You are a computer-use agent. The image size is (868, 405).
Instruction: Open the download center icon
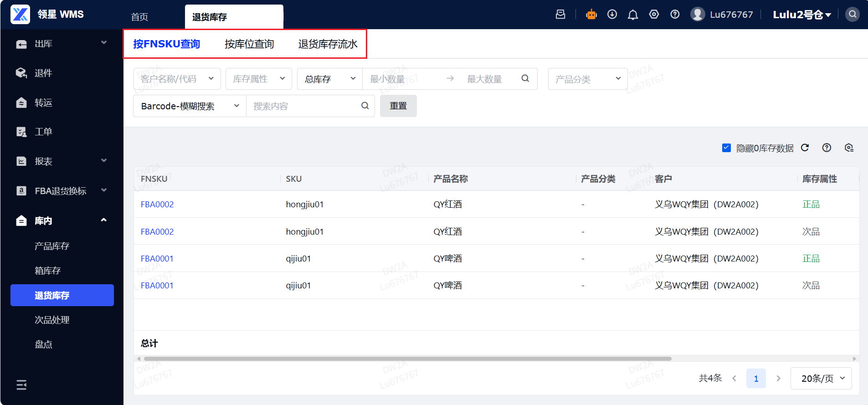tap(612, 15)
